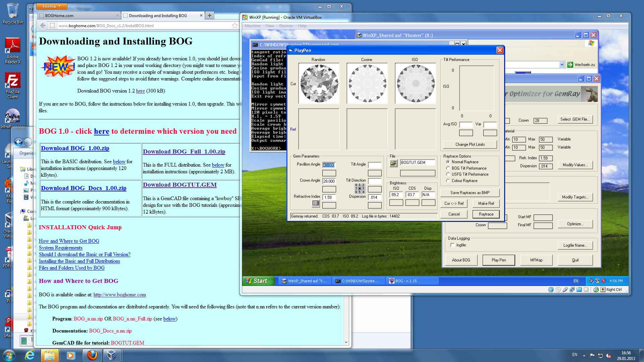Open the address dropdown in WinXP_Shared window
Screen dimensions: 644x362
pos(562,65)
